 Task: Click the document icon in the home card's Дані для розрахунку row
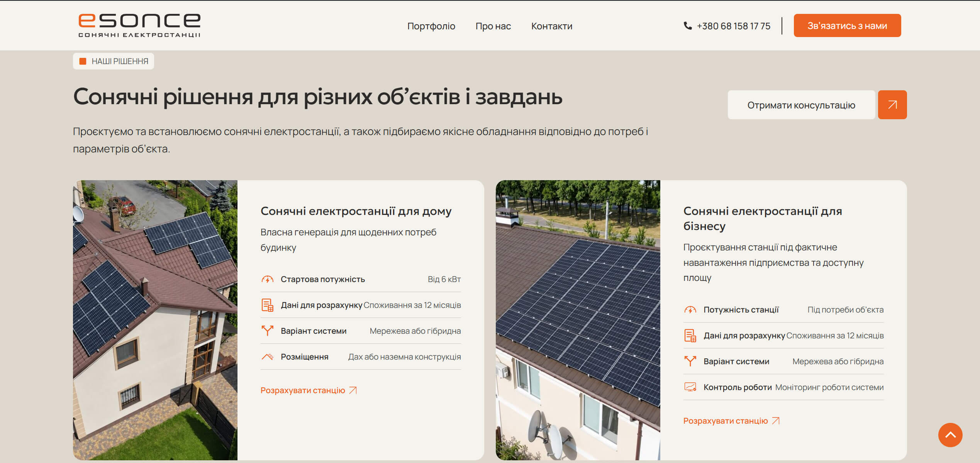(x=267, y=305)
